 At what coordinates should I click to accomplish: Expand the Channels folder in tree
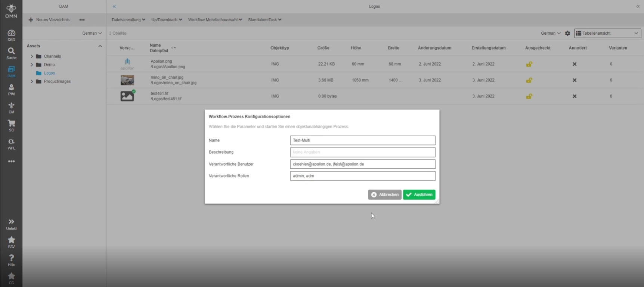pyautogui.click(x=32, y=56)
